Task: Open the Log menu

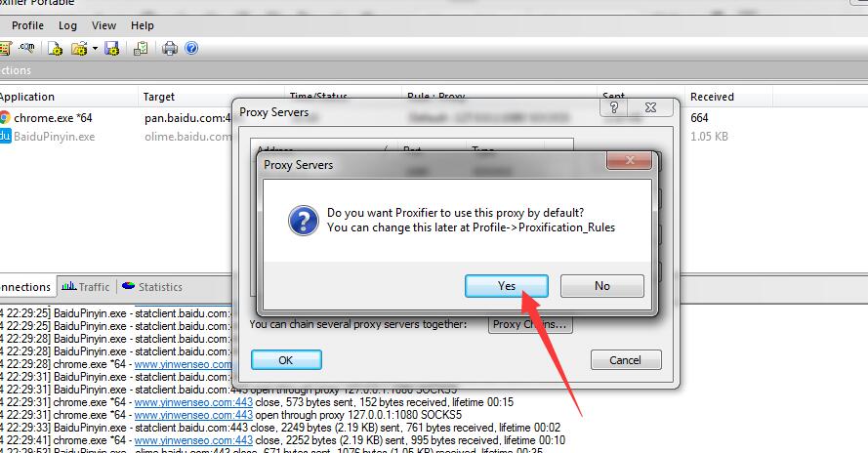Action: pos(67,25)
